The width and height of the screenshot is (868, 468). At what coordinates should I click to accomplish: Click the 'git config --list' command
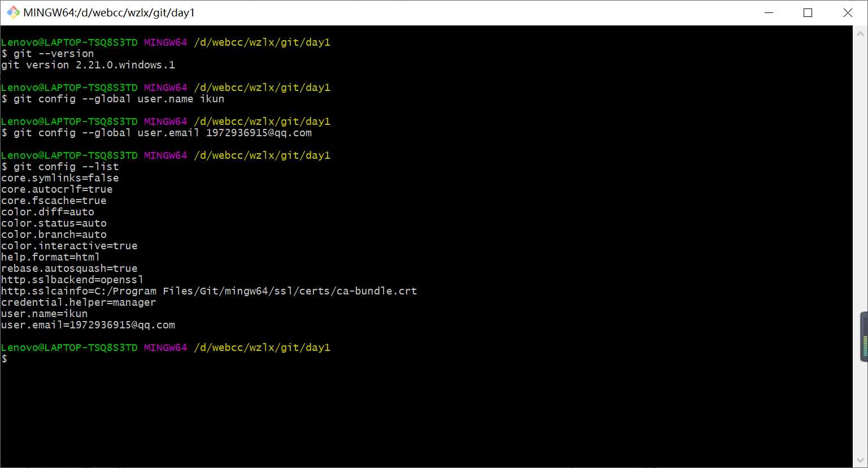(60, 167)
